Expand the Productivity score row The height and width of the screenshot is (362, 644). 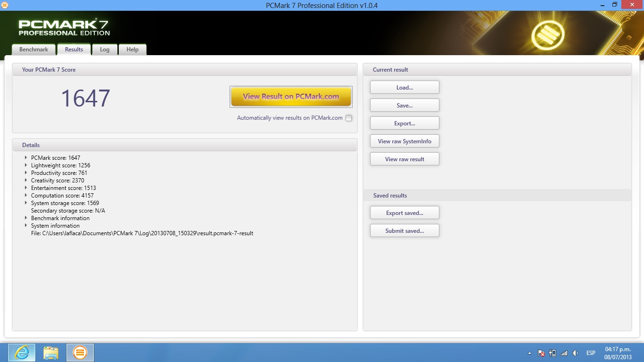click(x=26, y=173)
